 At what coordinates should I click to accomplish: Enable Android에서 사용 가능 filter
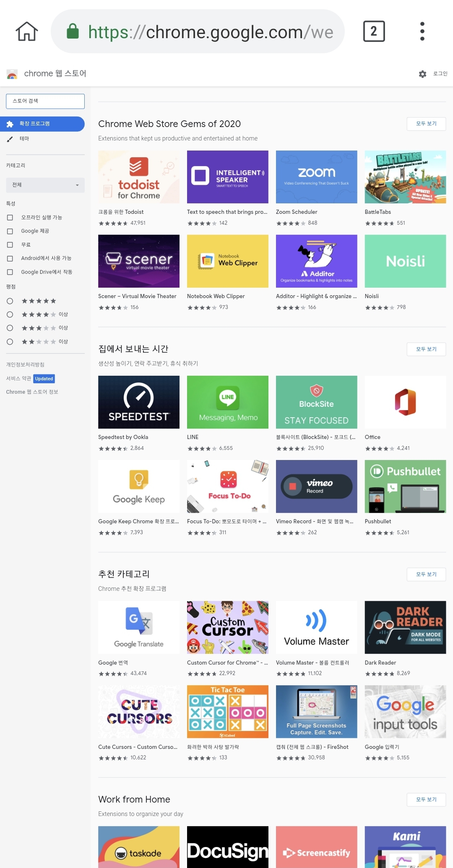click(10, 258)
